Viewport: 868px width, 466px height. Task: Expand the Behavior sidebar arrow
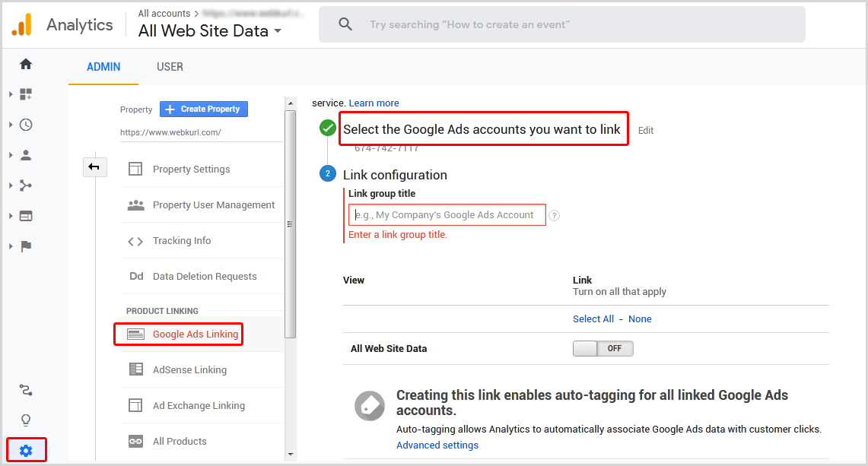tap(11, 216)
